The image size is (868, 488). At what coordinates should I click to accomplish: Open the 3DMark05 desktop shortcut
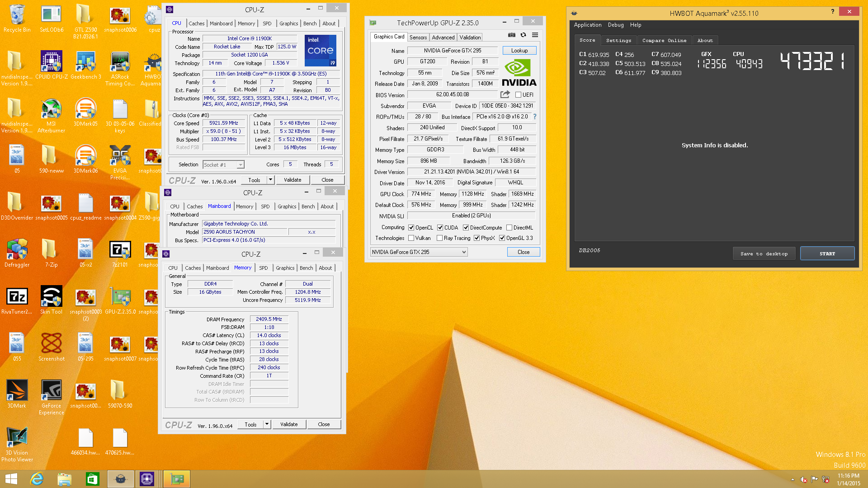pyautogui.click(x=85, y=112)
